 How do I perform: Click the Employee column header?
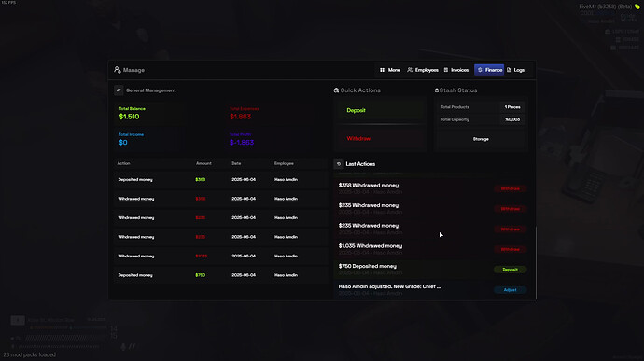click(284, 163)
